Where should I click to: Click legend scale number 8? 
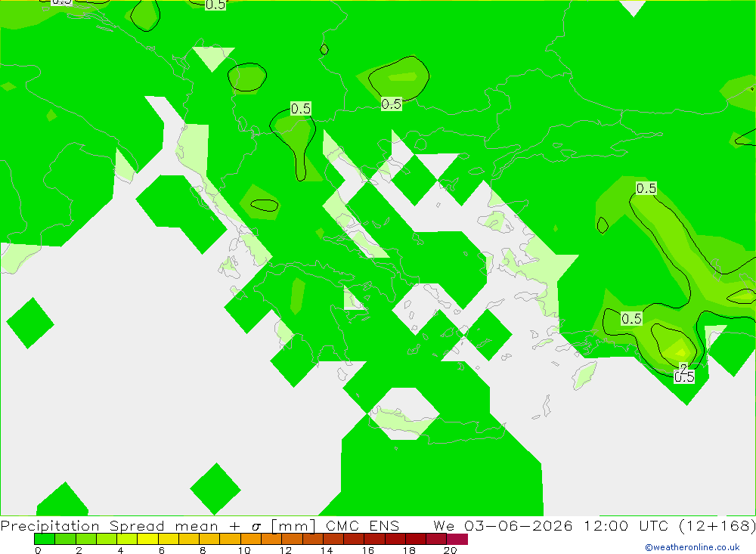[203, 550]
